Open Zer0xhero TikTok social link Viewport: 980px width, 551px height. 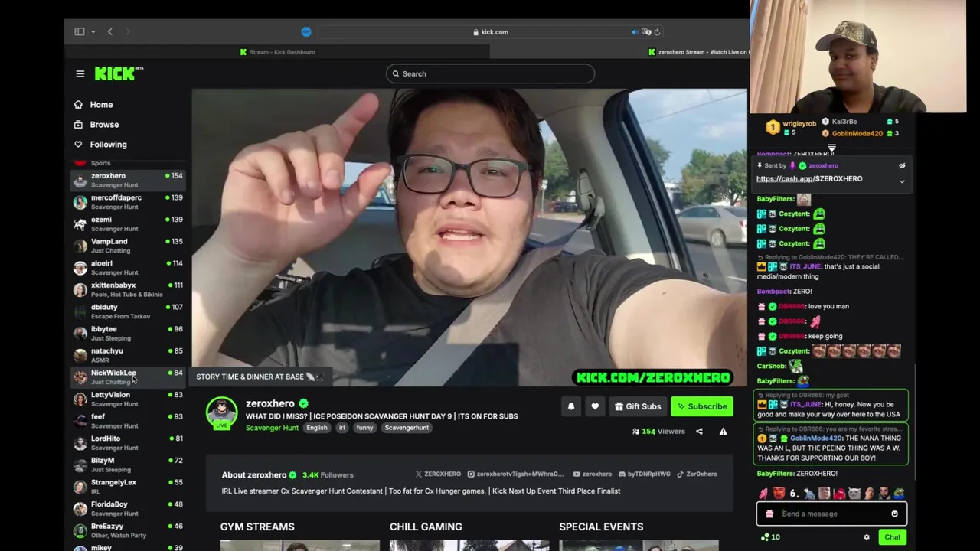[x=697, y=474]
